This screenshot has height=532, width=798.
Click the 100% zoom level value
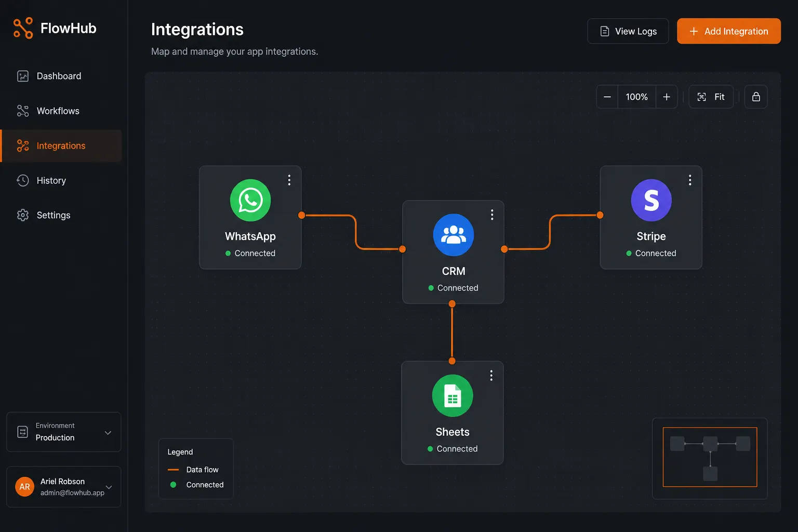(636, 97)
